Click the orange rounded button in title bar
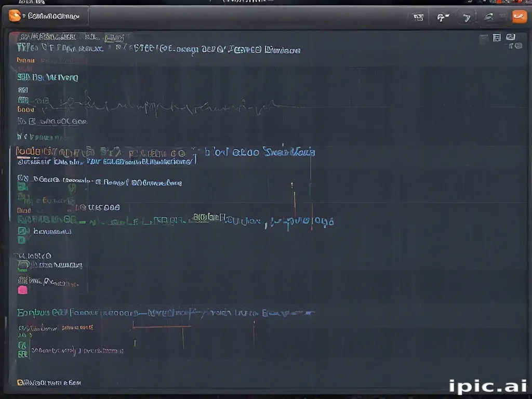The height and width of the screenshot is (399, 532). point(519,16)
